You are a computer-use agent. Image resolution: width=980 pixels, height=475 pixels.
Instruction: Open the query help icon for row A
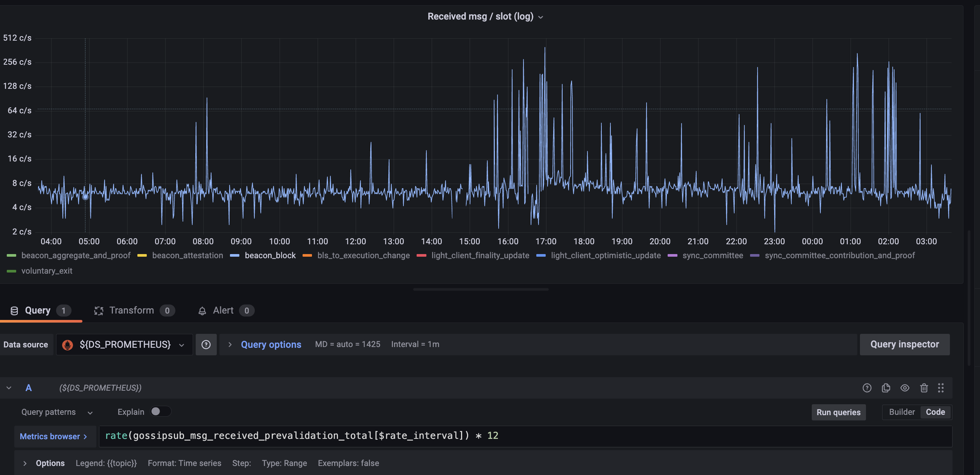[x=867, y=388]
